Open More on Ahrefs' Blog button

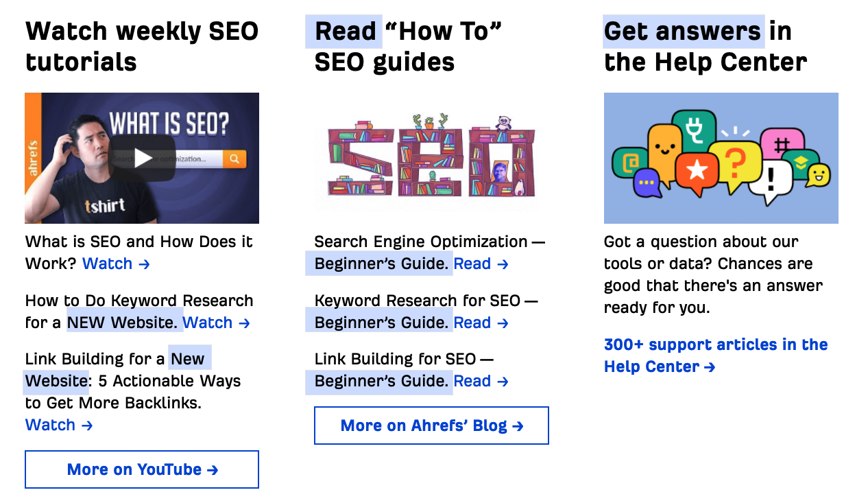431,426
